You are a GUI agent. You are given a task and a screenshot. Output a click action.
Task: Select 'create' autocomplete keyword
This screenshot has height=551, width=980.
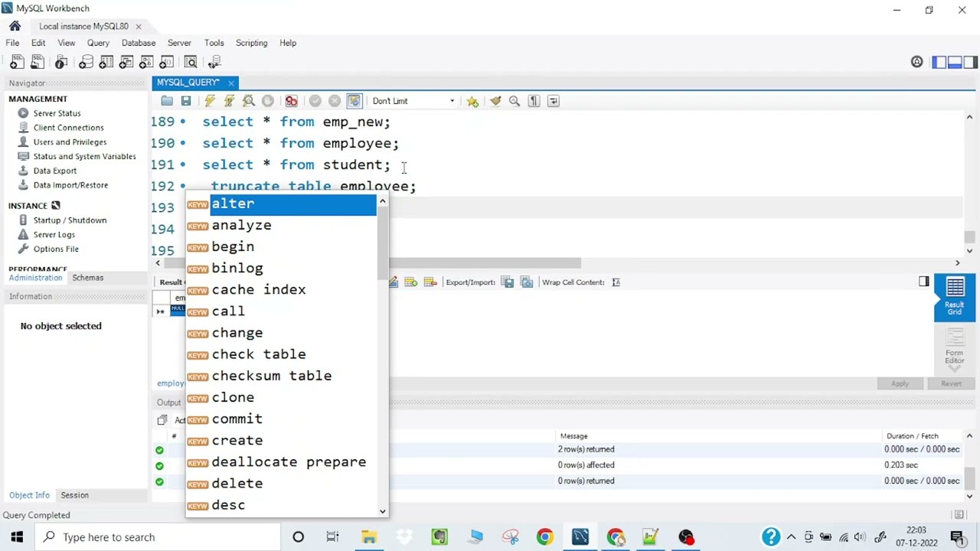[x=281, y=441]
